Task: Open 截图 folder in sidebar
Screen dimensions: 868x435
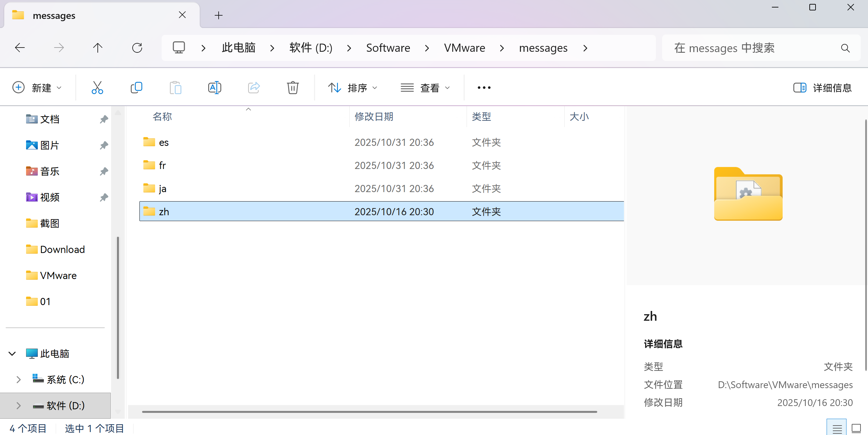Action: point(50,224)
